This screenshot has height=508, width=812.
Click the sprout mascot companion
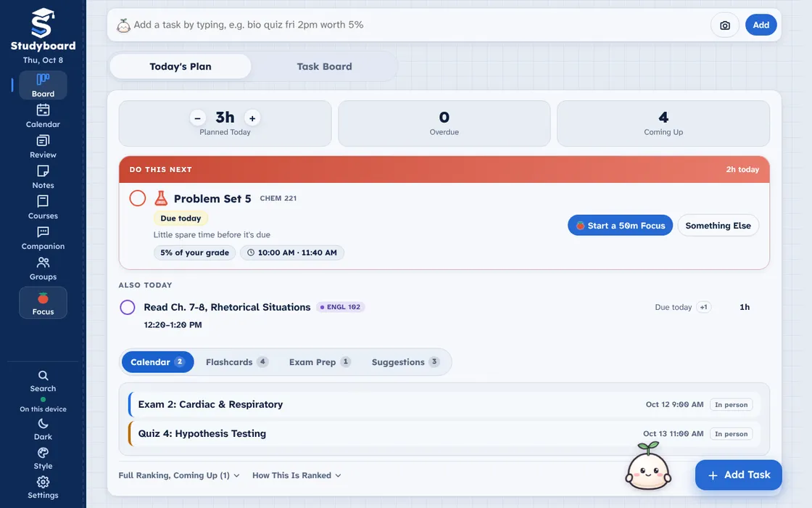(x=648, y=466)
